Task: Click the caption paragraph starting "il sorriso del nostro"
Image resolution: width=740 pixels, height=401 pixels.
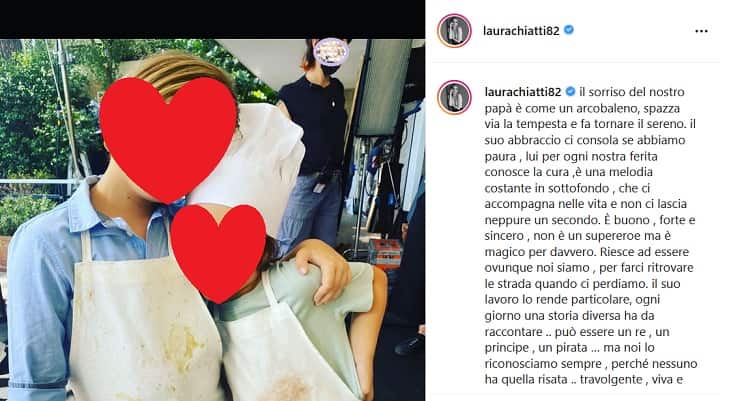Action: tap(590, 236)
